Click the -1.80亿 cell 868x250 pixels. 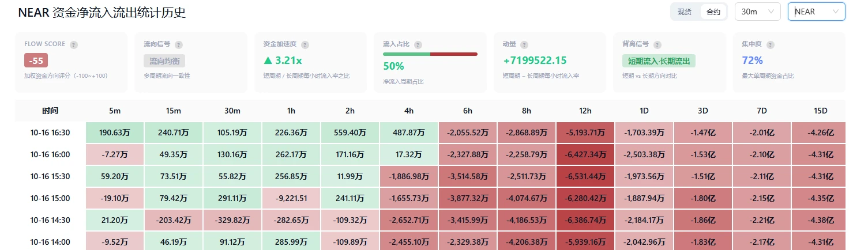(x=703, y=198)
